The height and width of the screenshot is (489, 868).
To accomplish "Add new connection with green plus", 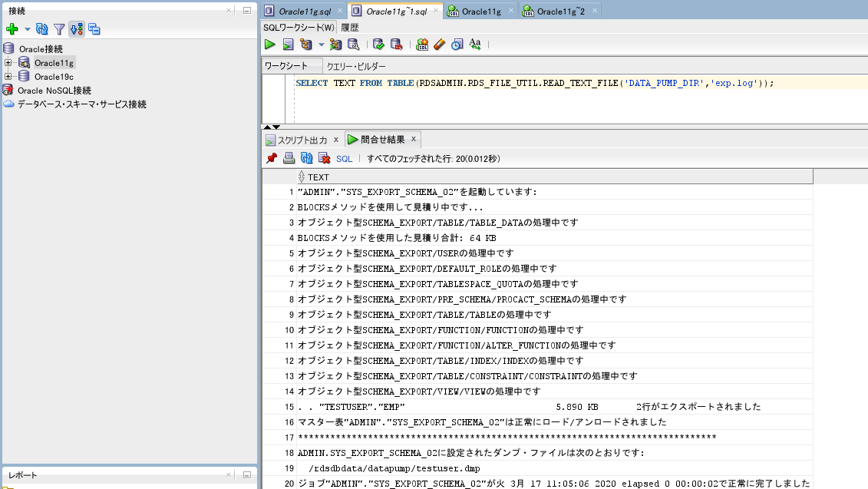I will (12, 29).
